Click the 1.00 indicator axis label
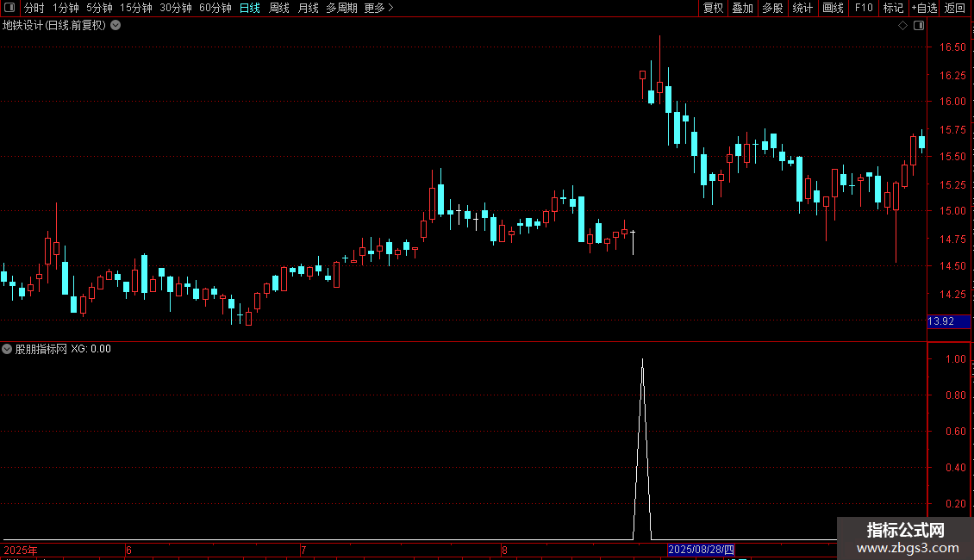 click(x=955, y=359)
